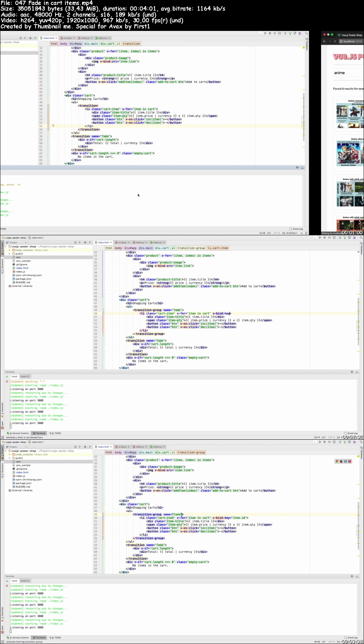Image resolution: width=364 pixels, height=644 pixels.
Task: Click the li.cart-item breadcrumb
Action: (x=218, y=248)
